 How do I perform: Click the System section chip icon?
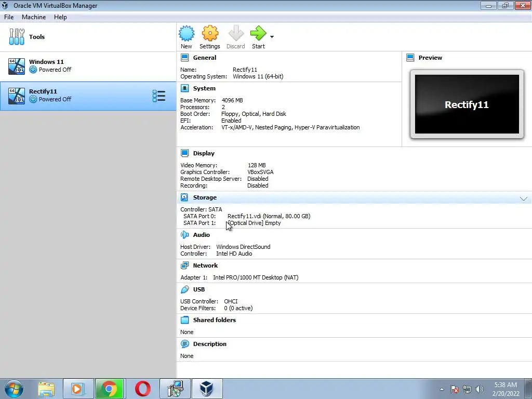(x=184, y=88)
